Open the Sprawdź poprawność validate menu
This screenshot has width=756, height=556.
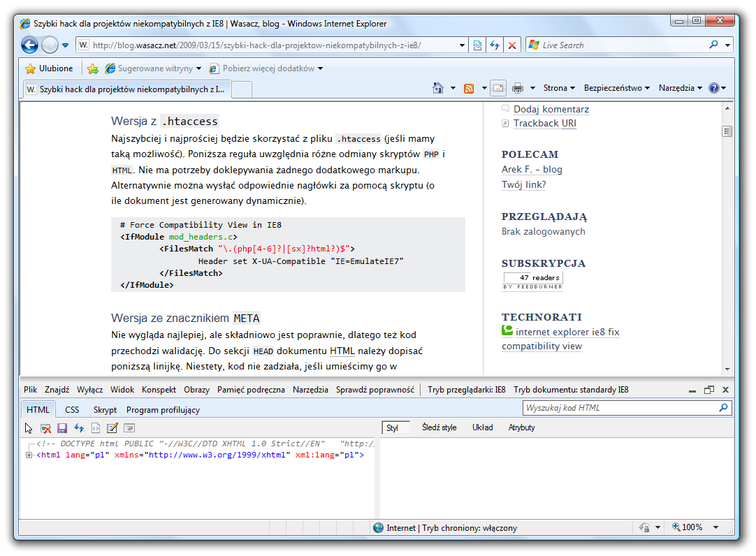[x=375, y=390]
